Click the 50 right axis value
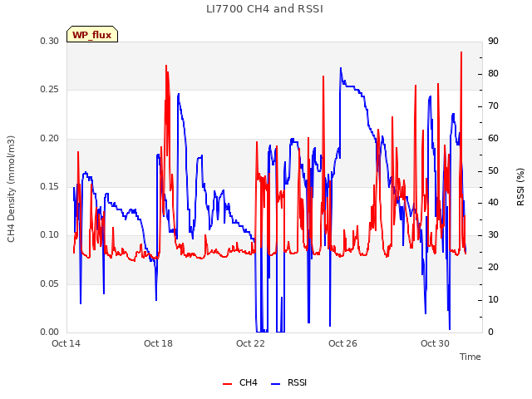The height and width of the screenshot is (399, 532). coord(493,170)
